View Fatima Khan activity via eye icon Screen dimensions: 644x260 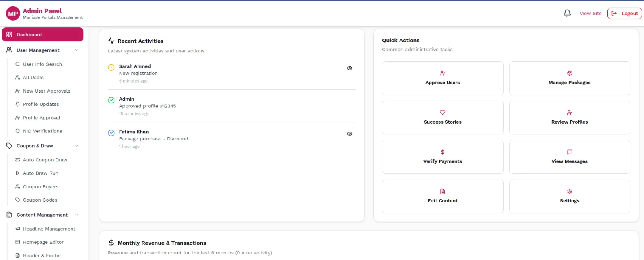[x=349, y=134]
